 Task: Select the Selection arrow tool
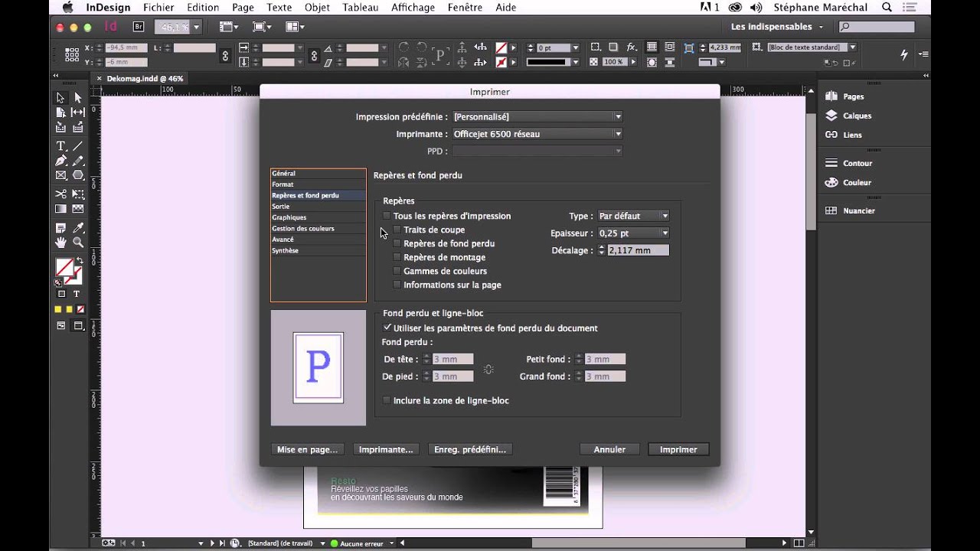point(60,97)
